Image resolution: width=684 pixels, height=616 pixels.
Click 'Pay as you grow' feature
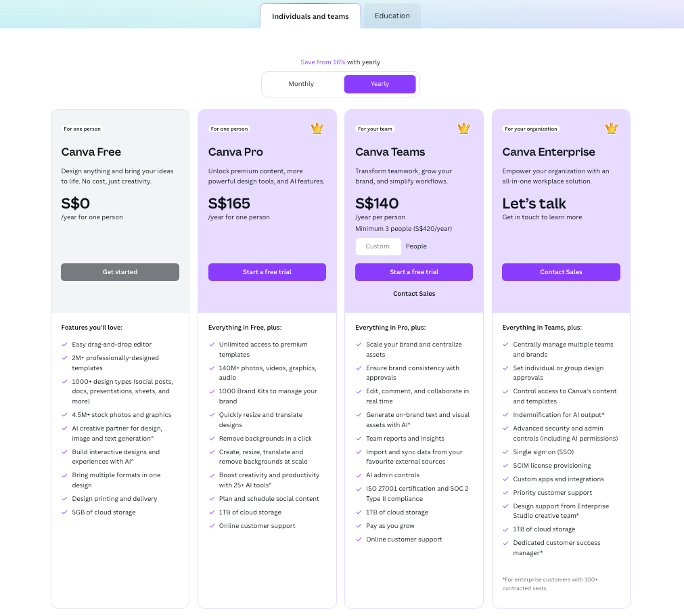390,525
